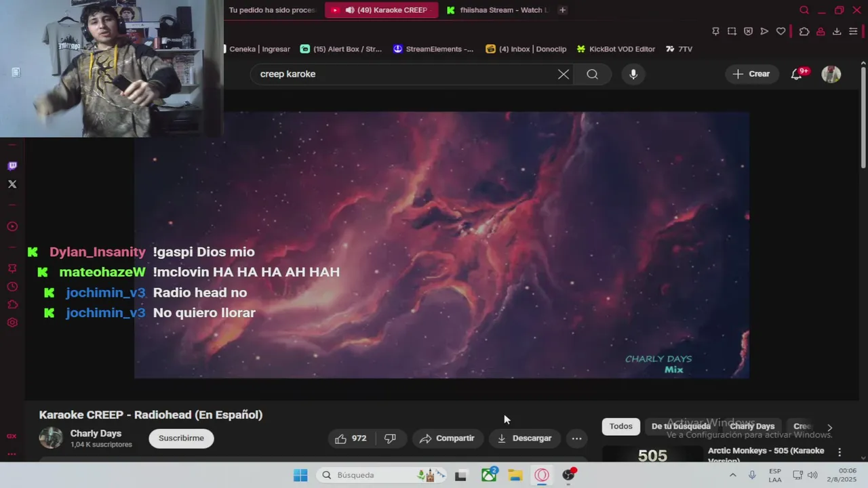
Task: Click the taskbar Búsqueda search box
Action: (382, 475)
